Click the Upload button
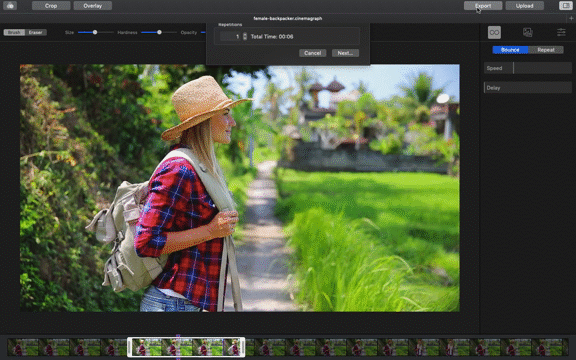 pos(524,6)
